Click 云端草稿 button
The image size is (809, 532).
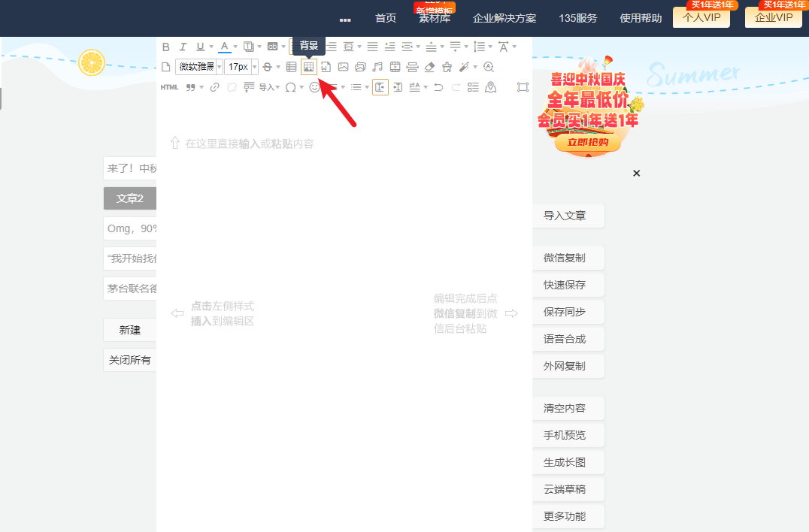568,489
